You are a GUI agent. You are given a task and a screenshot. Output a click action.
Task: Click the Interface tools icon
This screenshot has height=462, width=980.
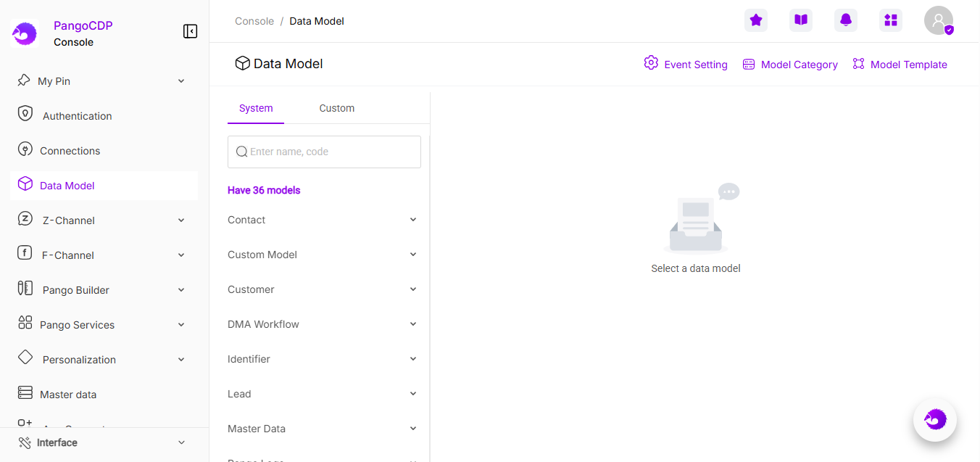point(25,442)
